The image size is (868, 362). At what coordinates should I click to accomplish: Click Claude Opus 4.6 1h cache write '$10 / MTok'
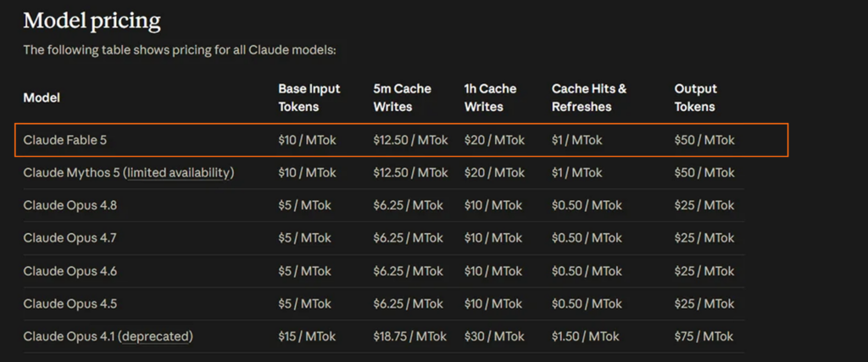[492, 271]
